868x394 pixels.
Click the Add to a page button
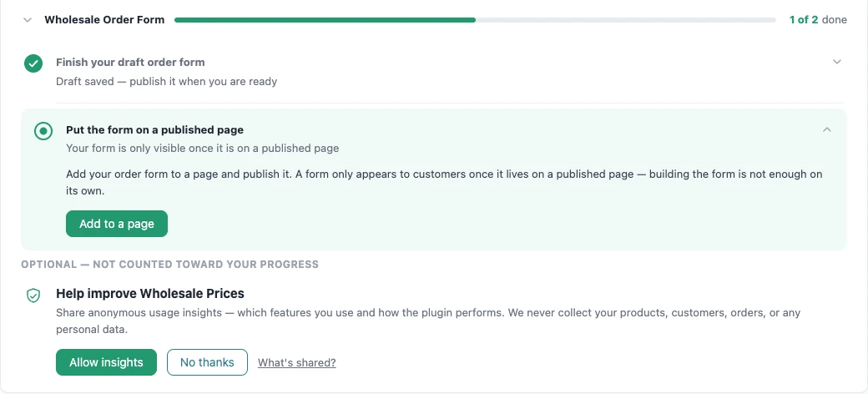117,224
